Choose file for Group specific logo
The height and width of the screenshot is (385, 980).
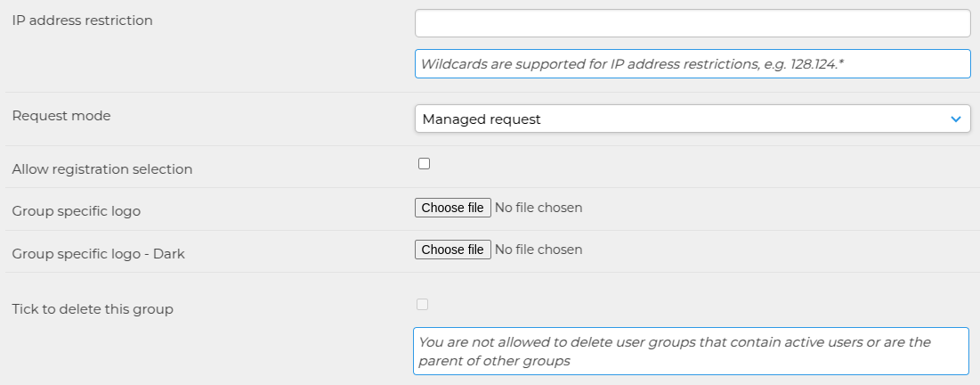click(452, 208)
